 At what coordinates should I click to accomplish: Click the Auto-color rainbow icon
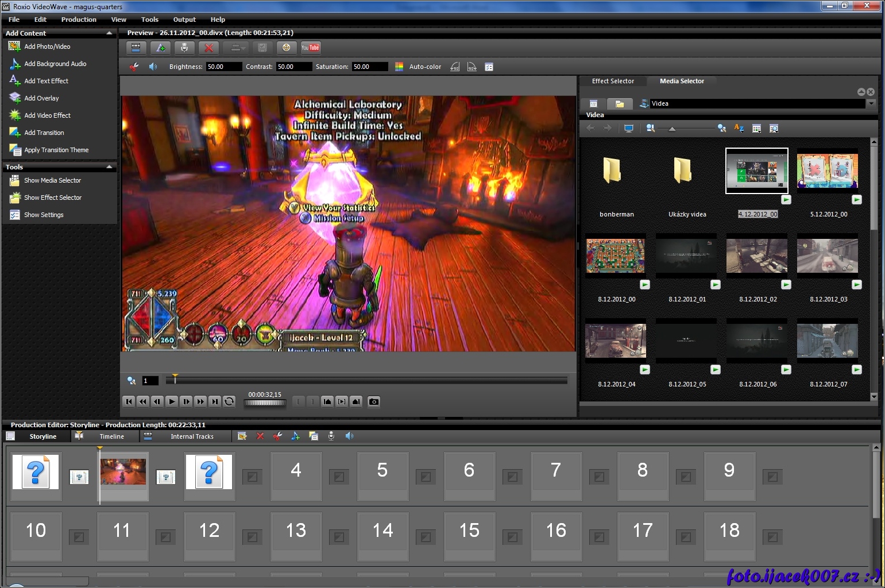[399, 67]
